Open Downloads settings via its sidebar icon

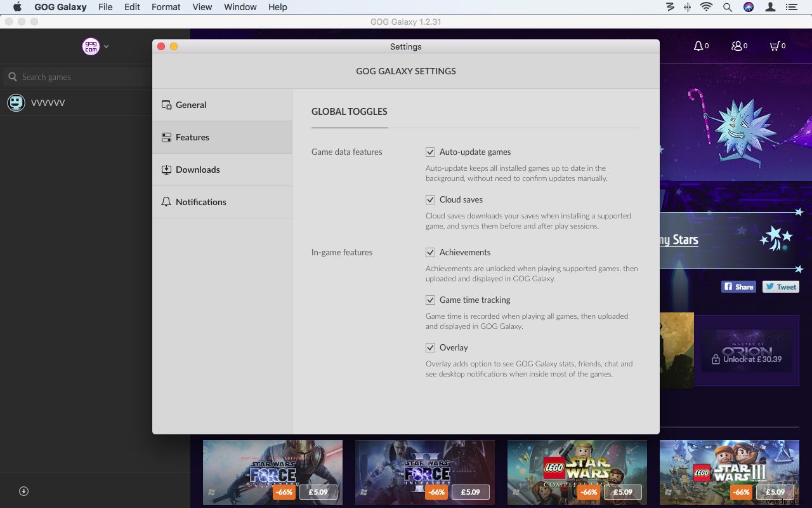(166, 169)
